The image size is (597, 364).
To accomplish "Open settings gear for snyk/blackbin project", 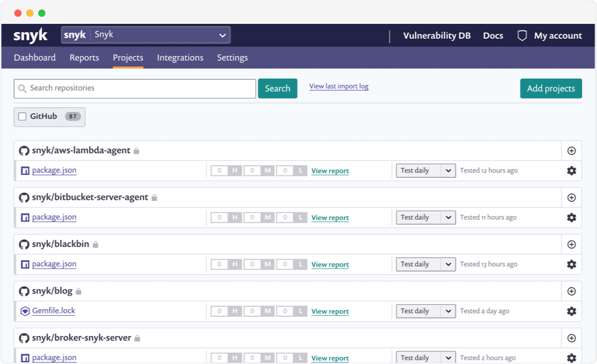I will pos(571,264).
